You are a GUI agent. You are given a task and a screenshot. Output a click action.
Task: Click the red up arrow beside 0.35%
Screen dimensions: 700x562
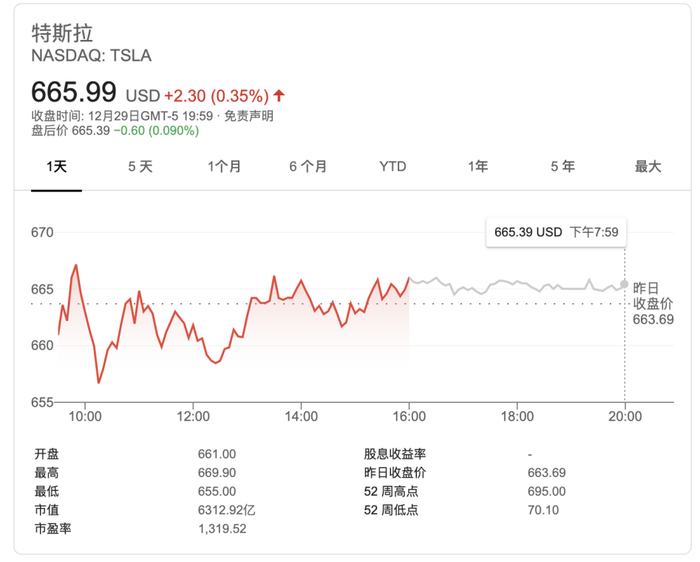[279, 96]
